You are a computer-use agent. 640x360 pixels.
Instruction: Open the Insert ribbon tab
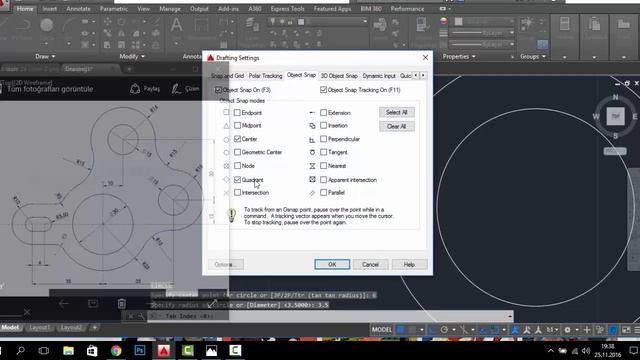coord(50,9)
